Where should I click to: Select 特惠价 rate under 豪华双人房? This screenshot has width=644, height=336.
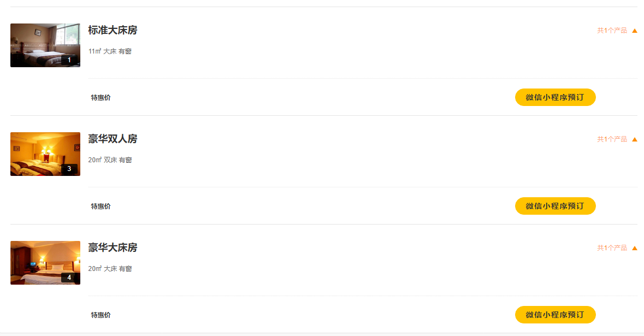(x=101, y=207)
